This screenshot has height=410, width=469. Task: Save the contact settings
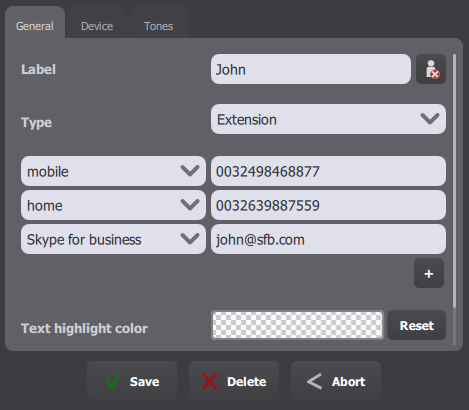coord(132,381)
